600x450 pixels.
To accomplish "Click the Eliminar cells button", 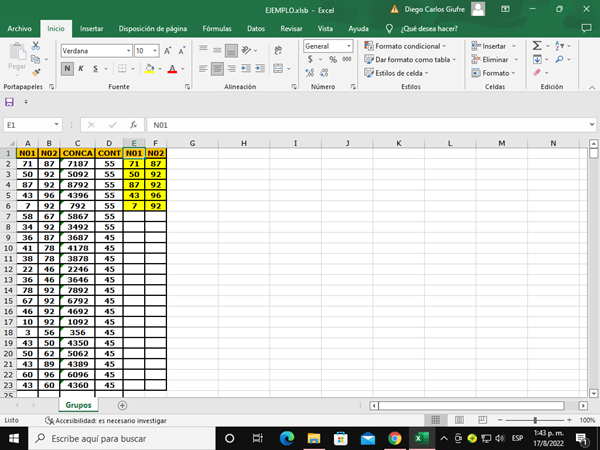I will [494, 59].
